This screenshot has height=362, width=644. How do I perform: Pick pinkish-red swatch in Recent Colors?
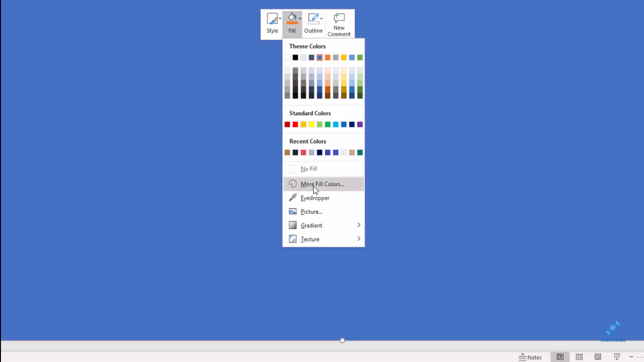[x=303, y=152]
